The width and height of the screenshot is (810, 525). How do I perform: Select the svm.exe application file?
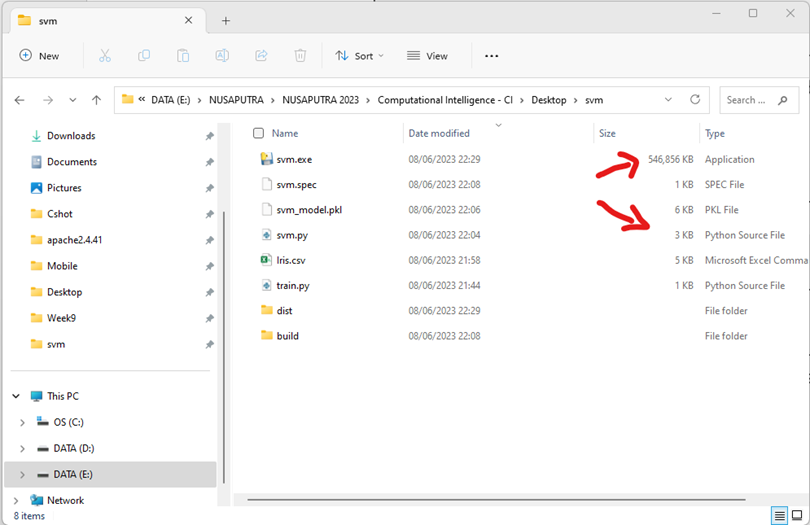pos(294,159)
